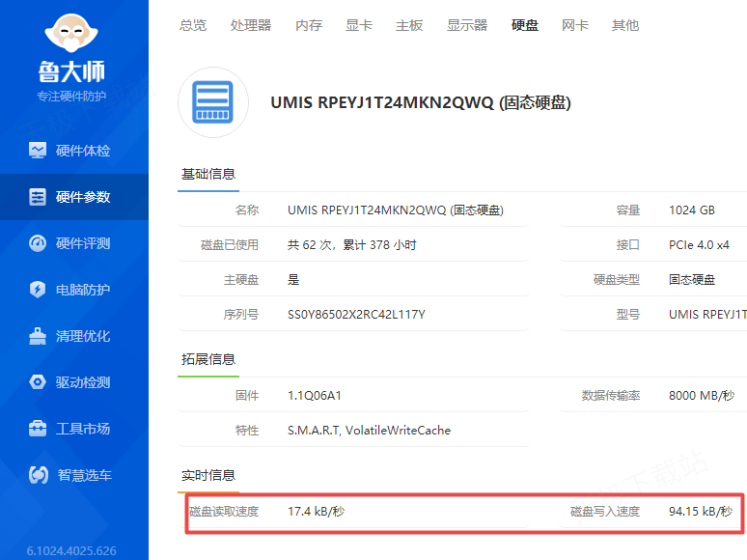Click the 拓展信息 section header
747x560 pixels.
[208, 359]
